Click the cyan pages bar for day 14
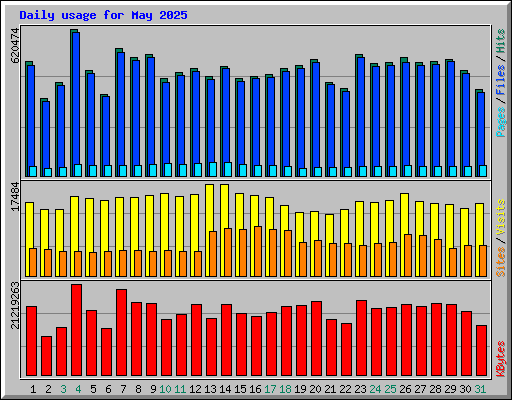The width and height of the screenshot is (512, 400). [228, 169]
